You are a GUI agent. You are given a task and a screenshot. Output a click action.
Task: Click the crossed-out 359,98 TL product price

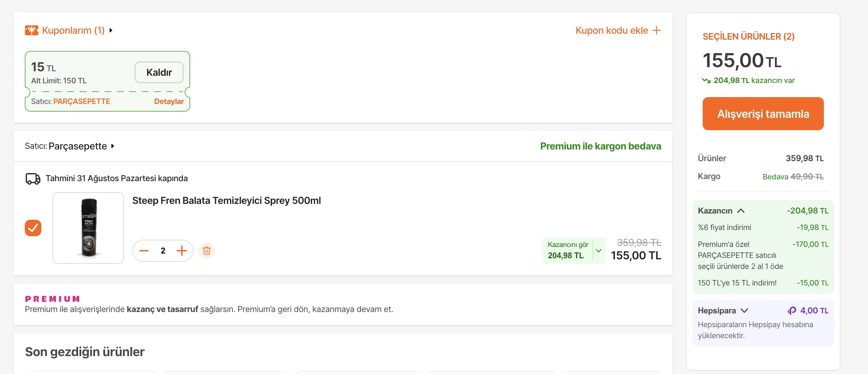(x=639, y=242)
